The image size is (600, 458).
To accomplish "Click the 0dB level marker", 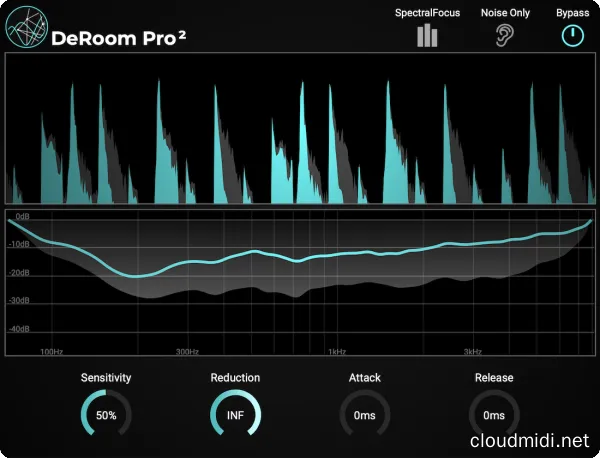I will [x=21, y=216].
